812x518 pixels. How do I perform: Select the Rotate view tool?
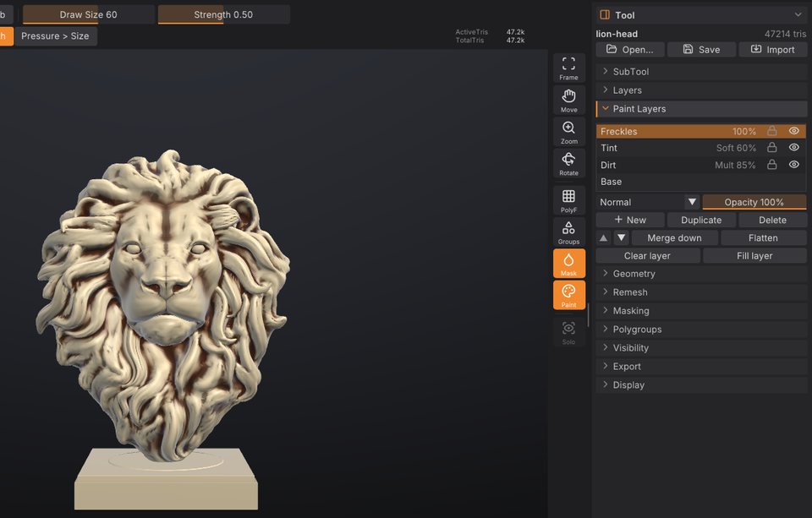click(x=568, y=164)
